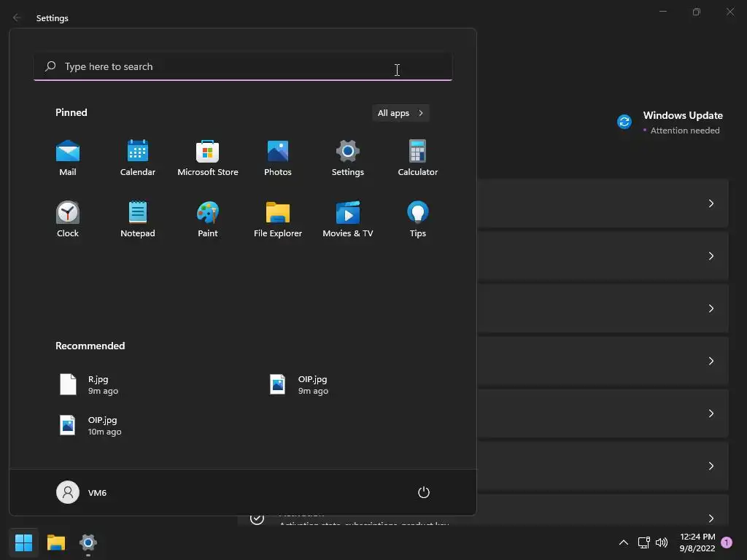Open recommended file R.jpg
747x560 pixels.
(88, 385)
